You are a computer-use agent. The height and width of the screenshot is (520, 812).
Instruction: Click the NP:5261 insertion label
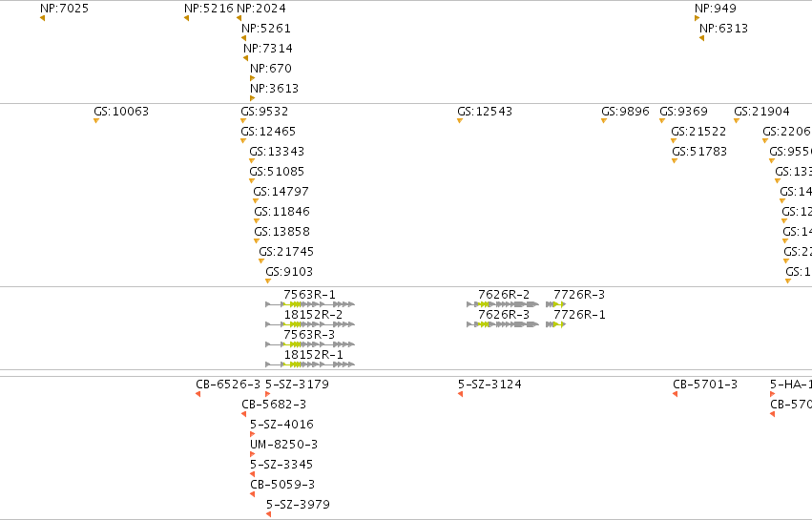coord(266,29)
